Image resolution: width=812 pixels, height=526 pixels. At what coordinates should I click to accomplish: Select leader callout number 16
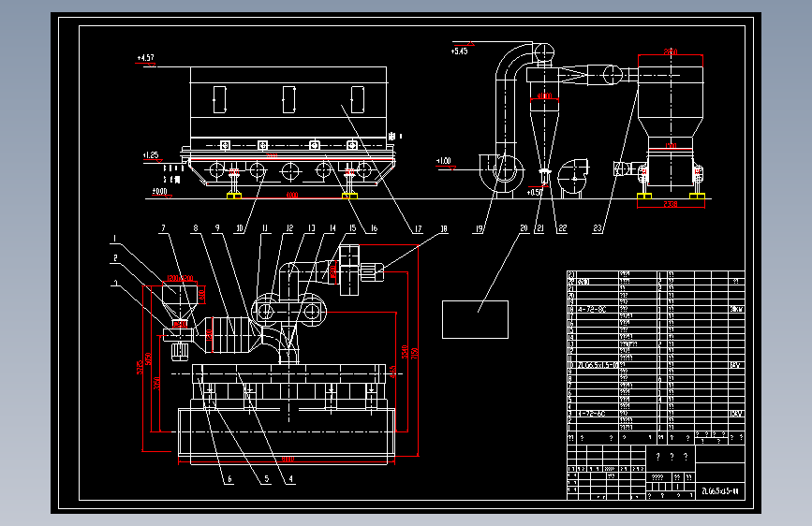coord(374,228)
